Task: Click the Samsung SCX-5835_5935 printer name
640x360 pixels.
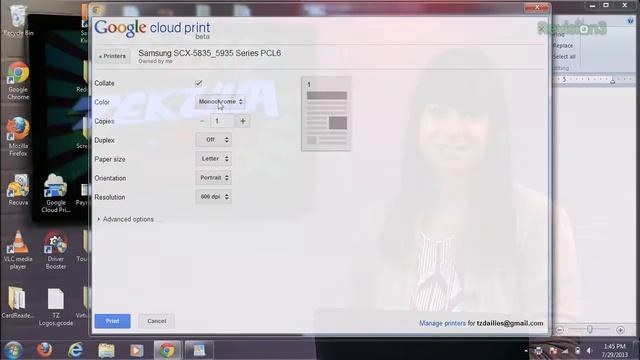Action: point(209,53)
